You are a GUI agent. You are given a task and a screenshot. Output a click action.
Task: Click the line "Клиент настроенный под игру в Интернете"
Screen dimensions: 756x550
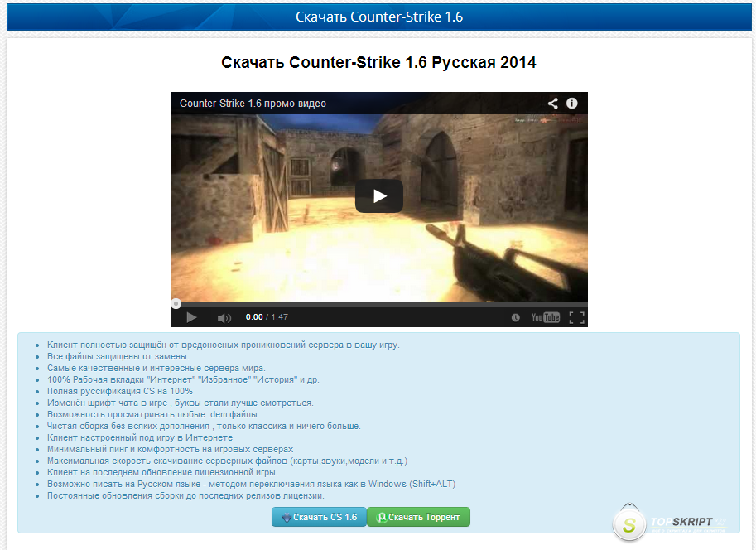coord(140,437)
